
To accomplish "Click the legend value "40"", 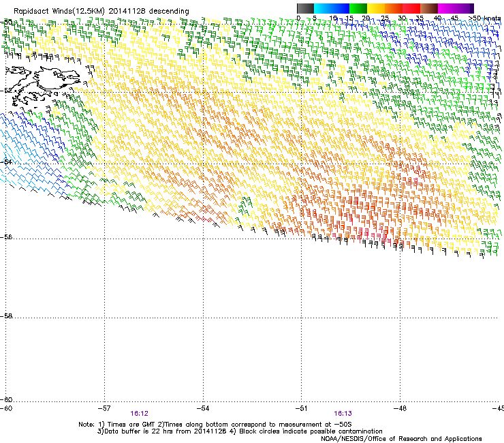I will (437, 18).
